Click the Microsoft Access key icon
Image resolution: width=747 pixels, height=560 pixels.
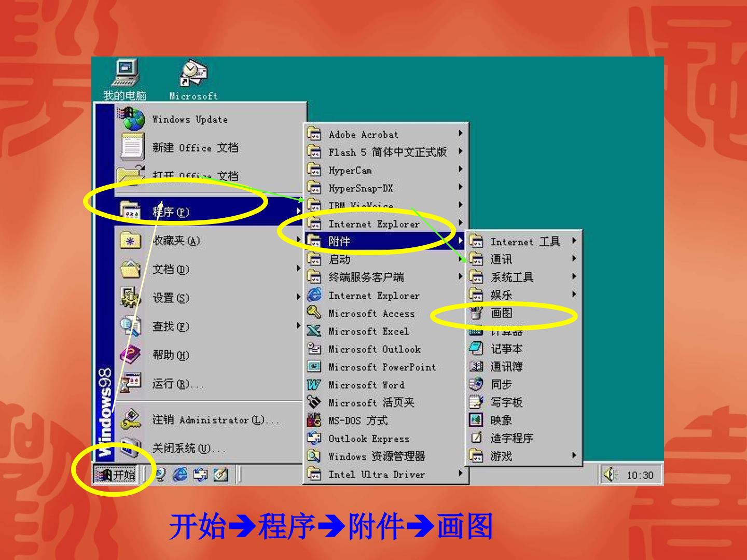314,313
